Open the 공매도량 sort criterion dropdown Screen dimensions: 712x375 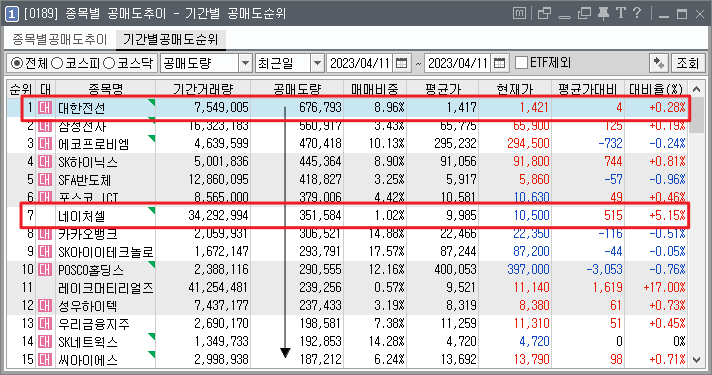pyautogui.click(x=245, y=63)
